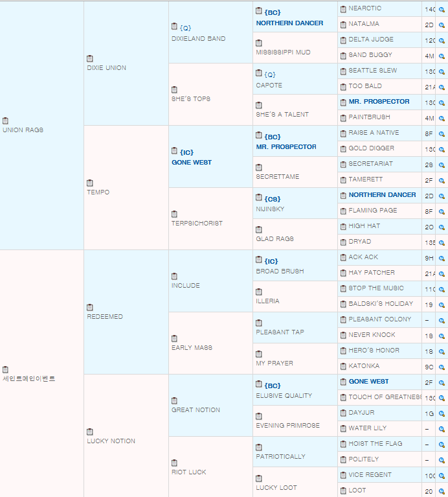Select WATER LILY ancestor
Image resolution: width=448 pixels, height=497 pixels.
pos(367,428)
